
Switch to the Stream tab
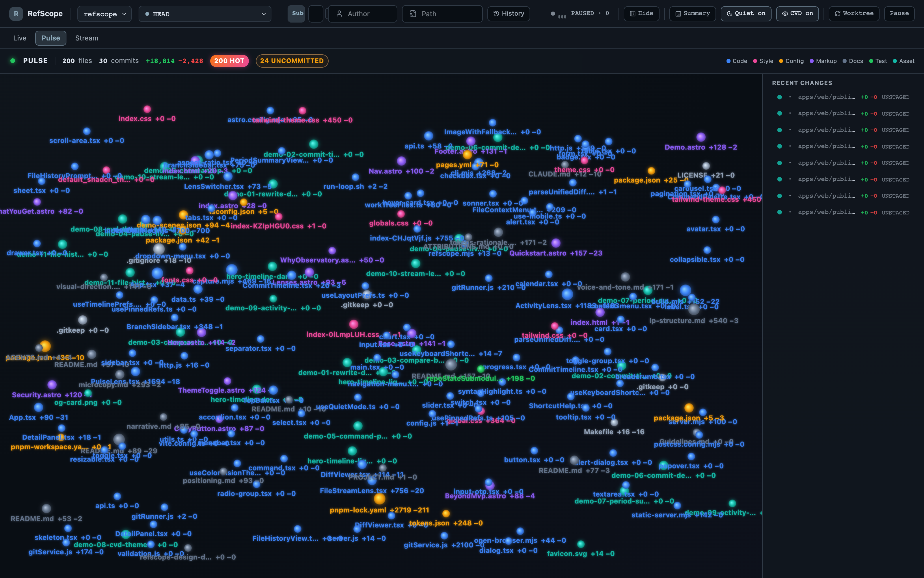87,38
